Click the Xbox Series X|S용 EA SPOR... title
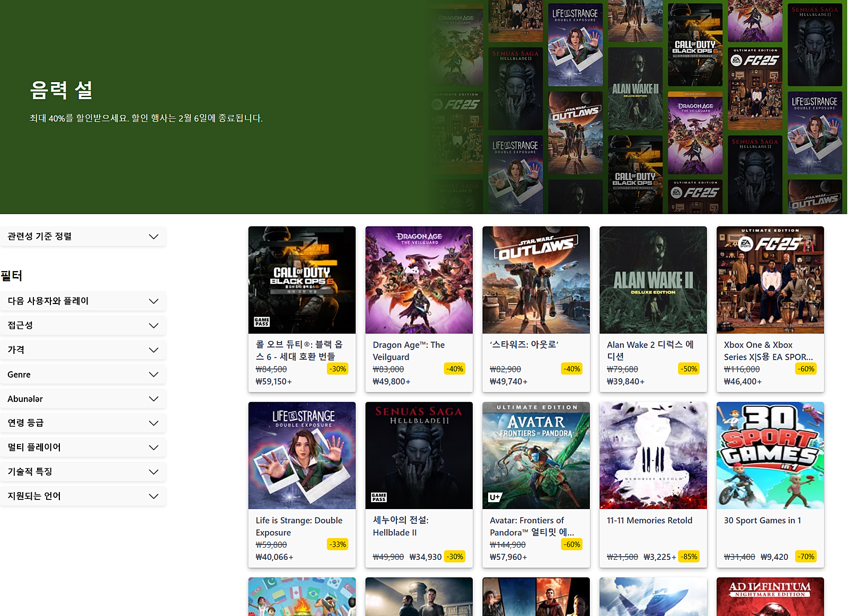The width and height of the screenshot is (848, 616). [x=768, y=351]
